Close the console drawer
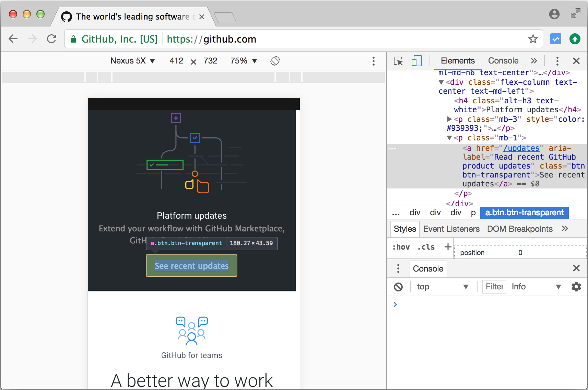 click(576, 268)
